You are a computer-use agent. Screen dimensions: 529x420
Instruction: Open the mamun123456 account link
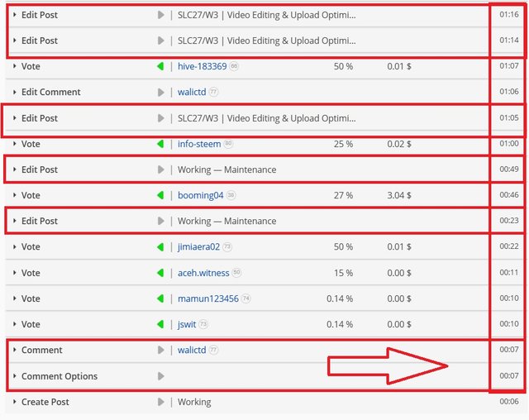click(207, 298)
